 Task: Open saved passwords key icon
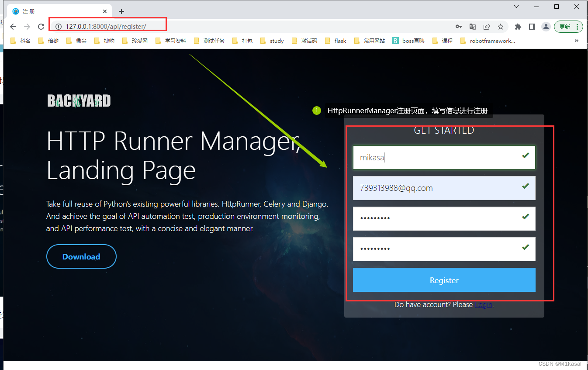tap(459, 27)
